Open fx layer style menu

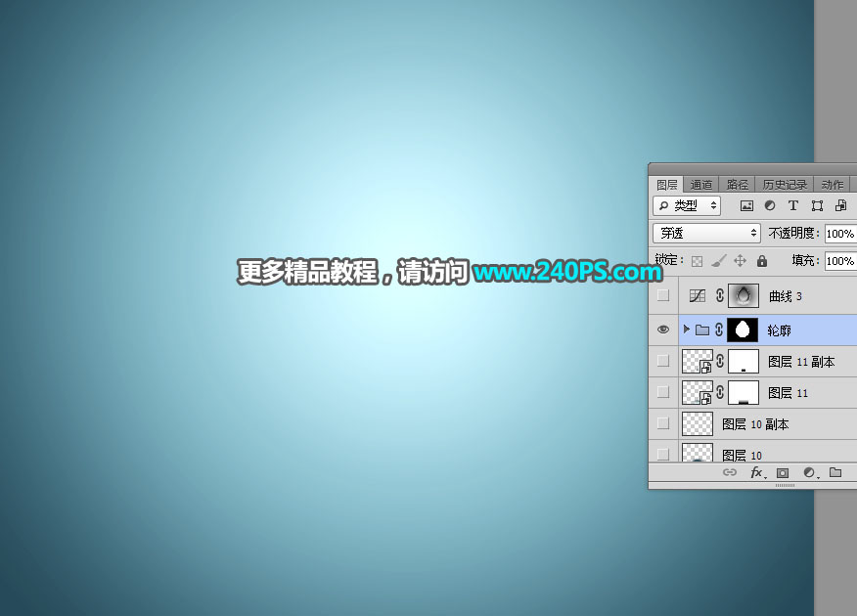coord(757,472)
